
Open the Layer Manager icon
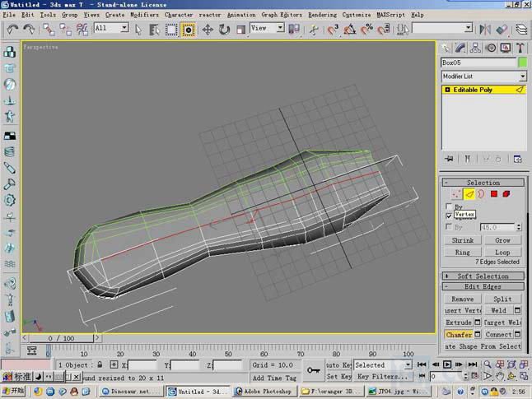click(521, 30)
